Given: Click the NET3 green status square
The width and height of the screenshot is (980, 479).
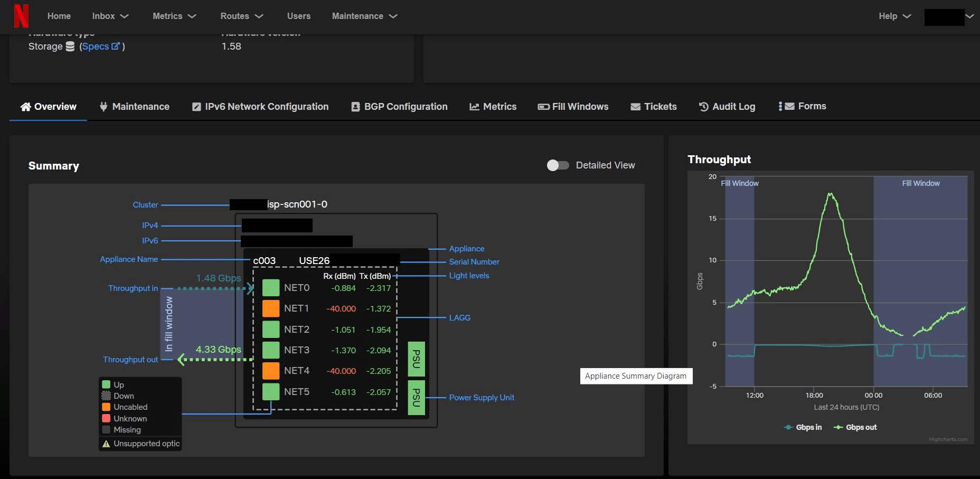Looking at the screenshot, I should tap(271, 350).
